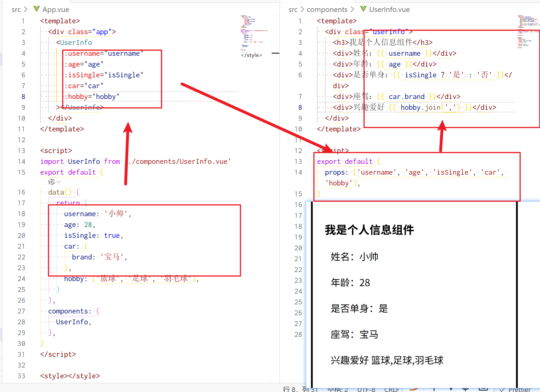Click the 'isSingle: true,' data line

[x=94, y=236]
